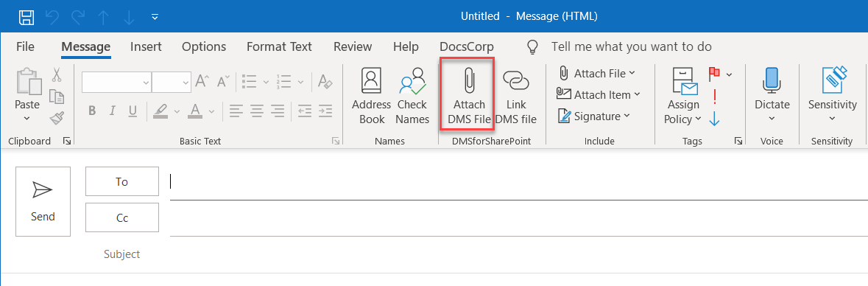Open the font size dropdown

click(186, 83)
